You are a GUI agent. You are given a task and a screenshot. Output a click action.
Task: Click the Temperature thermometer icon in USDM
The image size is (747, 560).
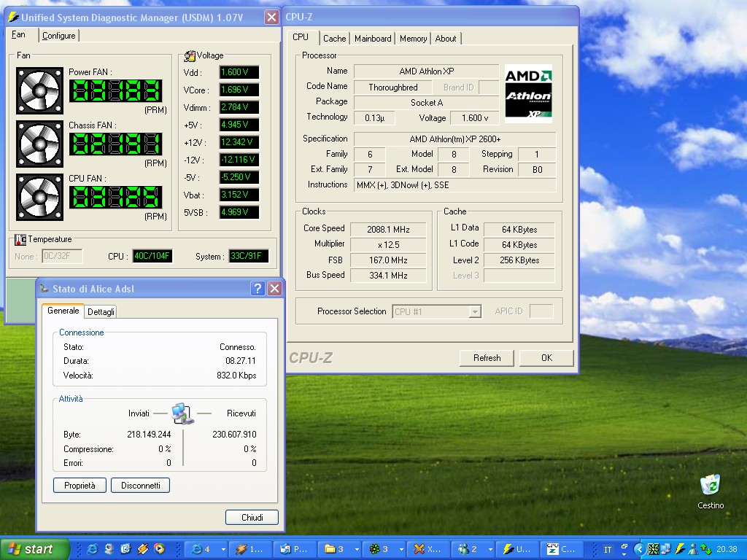coord(20,239)
